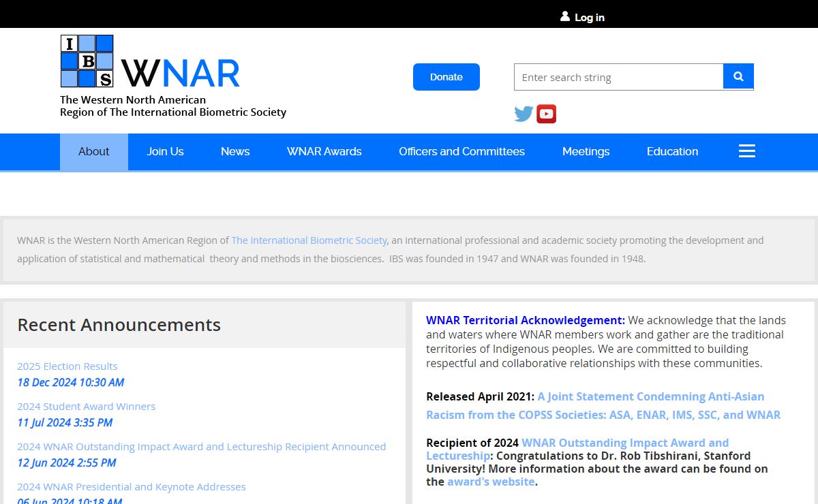Click the Donate button
The image size is (818, 504).
446,77
